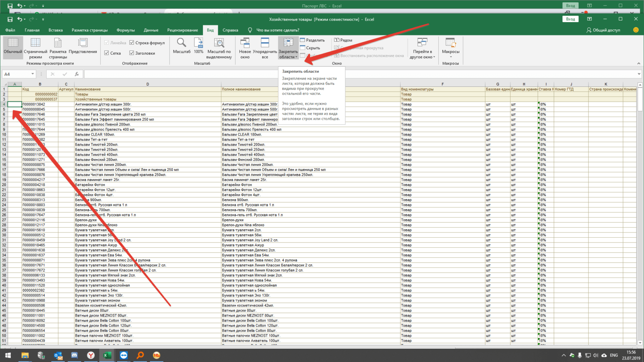Viewport: 644px width, 362px height.
Task: Expand the formula bar
Action: click(639, 74)
